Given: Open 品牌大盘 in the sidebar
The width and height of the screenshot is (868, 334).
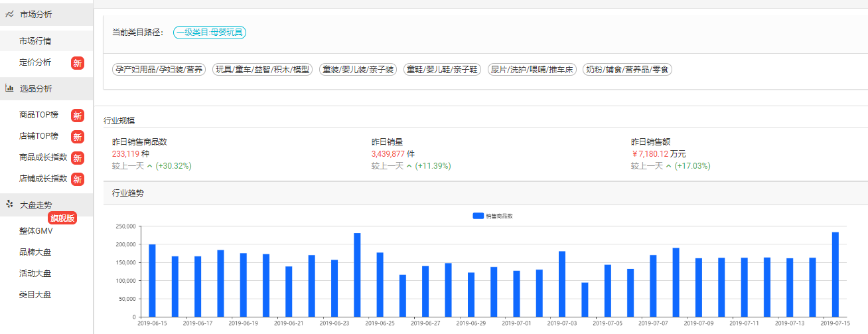Looking at the screenshot, I should pos(35,252).
